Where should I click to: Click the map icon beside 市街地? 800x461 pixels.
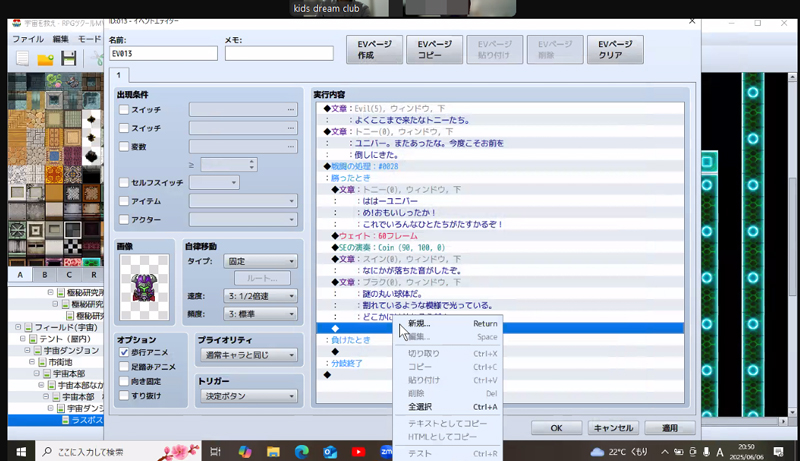pos(42,362)
